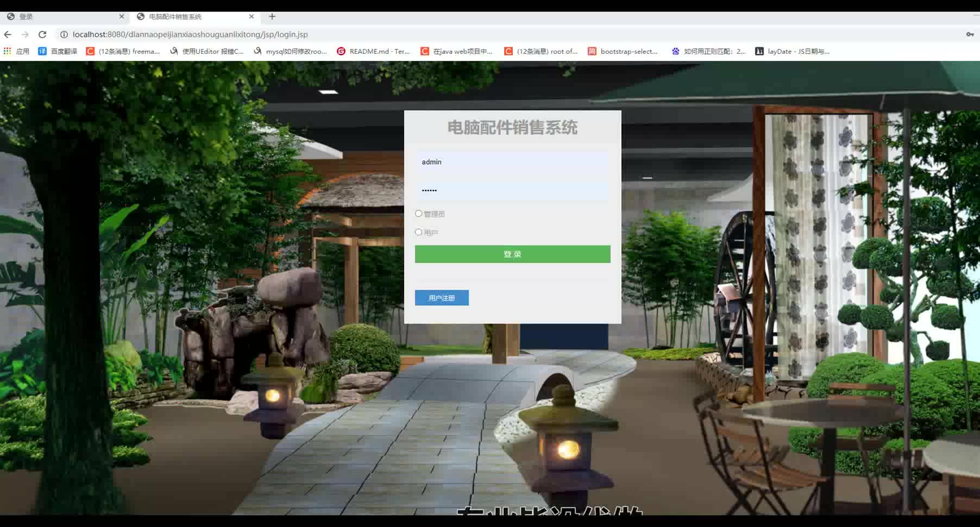View site information icon in address bar
This screenshot has width=980, height=527.
(64, 34)
